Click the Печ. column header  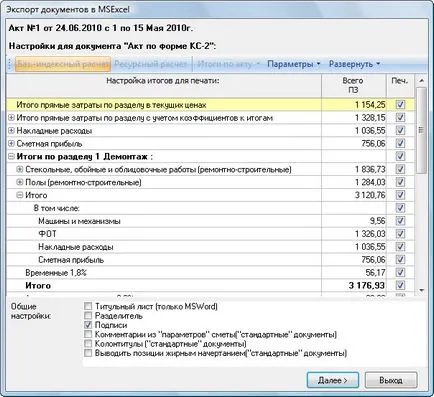(x=400, y=86)
